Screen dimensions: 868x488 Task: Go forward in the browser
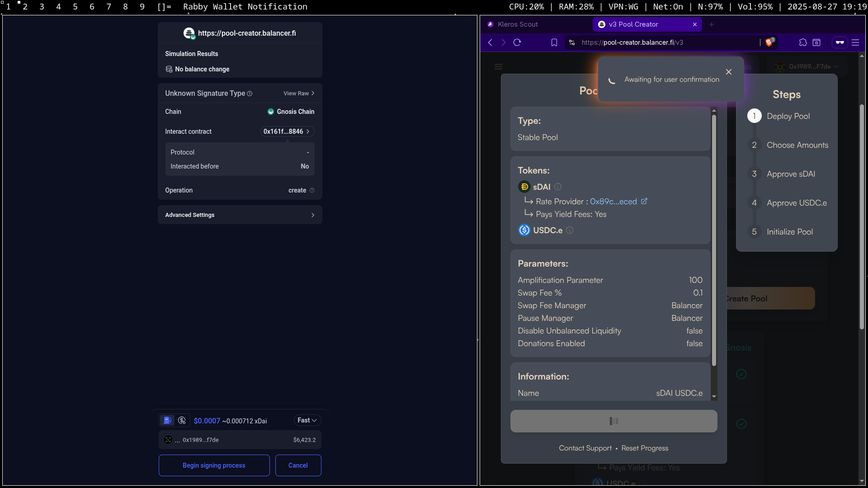point(504,42)
